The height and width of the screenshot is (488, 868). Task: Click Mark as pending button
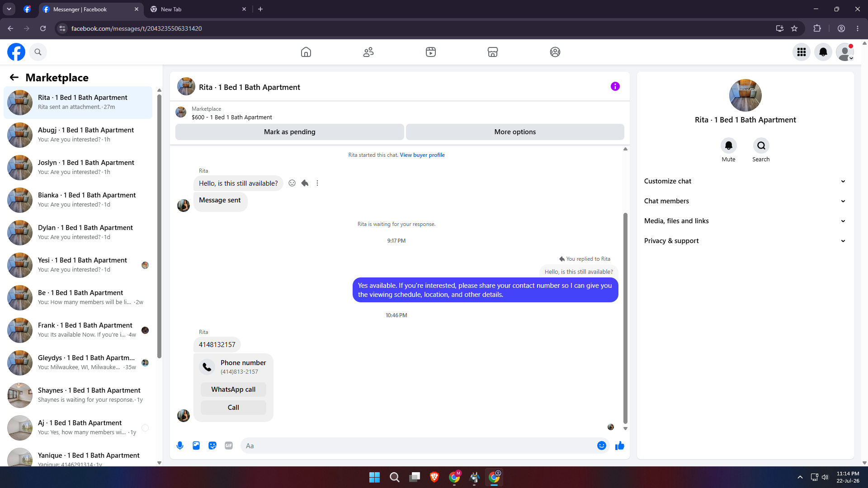(290, 132)
